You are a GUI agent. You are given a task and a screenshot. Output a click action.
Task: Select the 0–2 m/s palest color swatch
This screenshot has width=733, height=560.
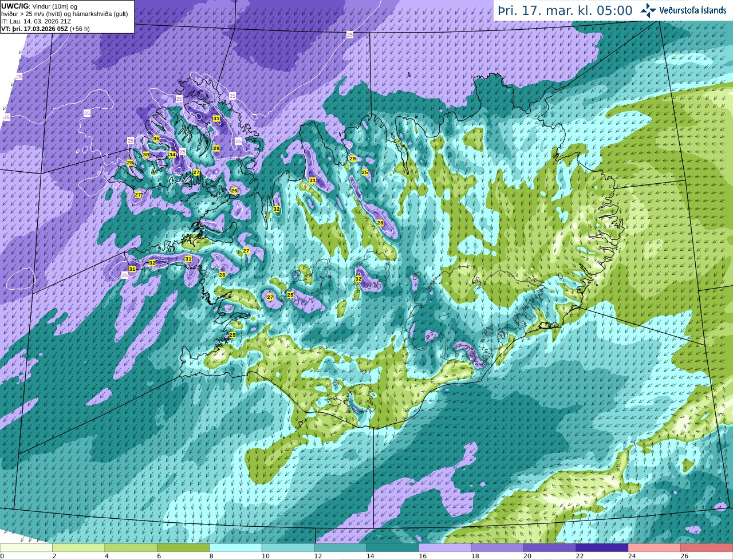26,547
